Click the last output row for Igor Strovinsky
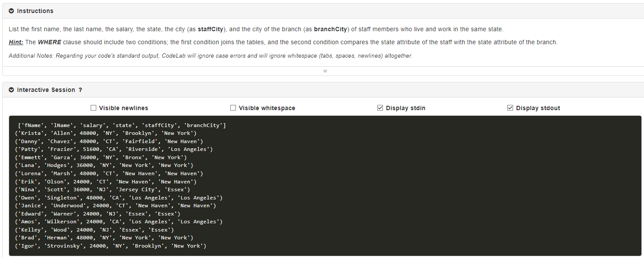This screenshot has height=258, width=644. [111, 245]
